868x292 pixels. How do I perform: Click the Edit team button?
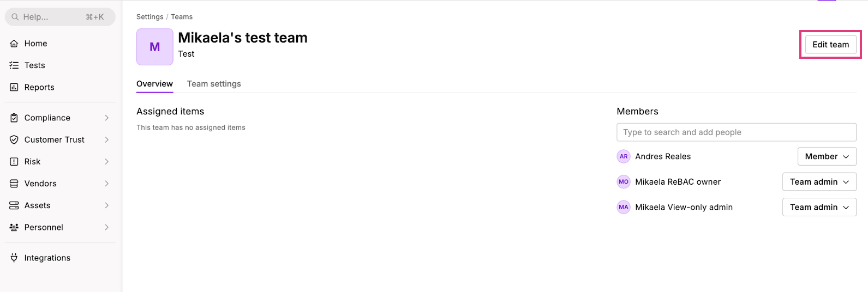pos(830,45)
